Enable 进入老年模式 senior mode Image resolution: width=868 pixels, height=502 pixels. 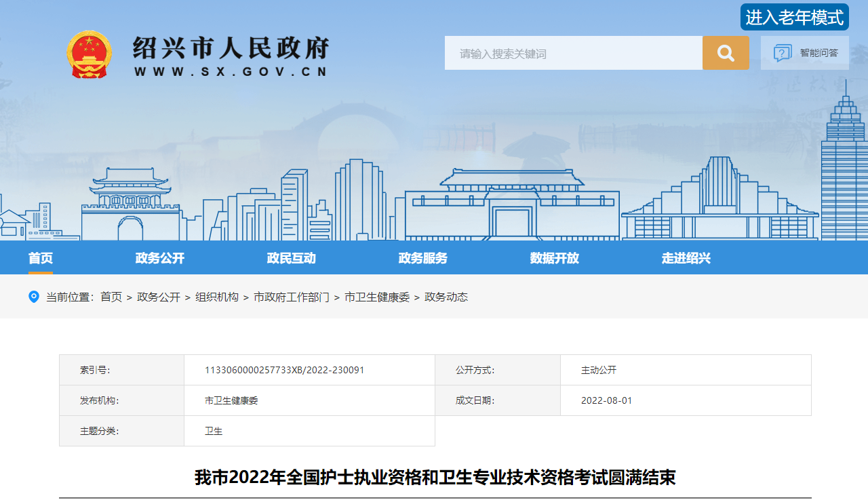(x=794, y=18)
